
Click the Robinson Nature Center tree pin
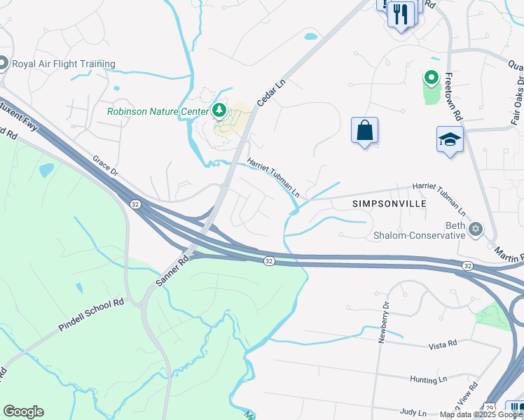[x=219, y=111]
